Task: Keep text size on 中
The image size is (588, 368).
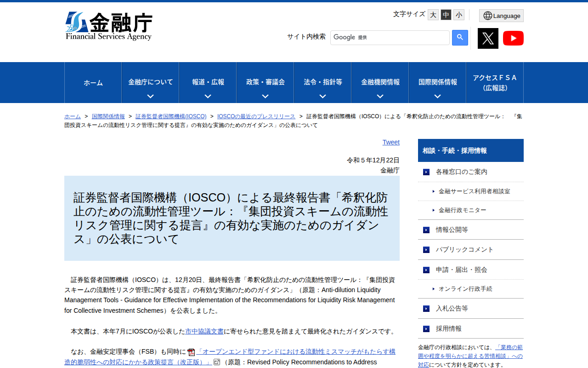Action: click(446, 15)
